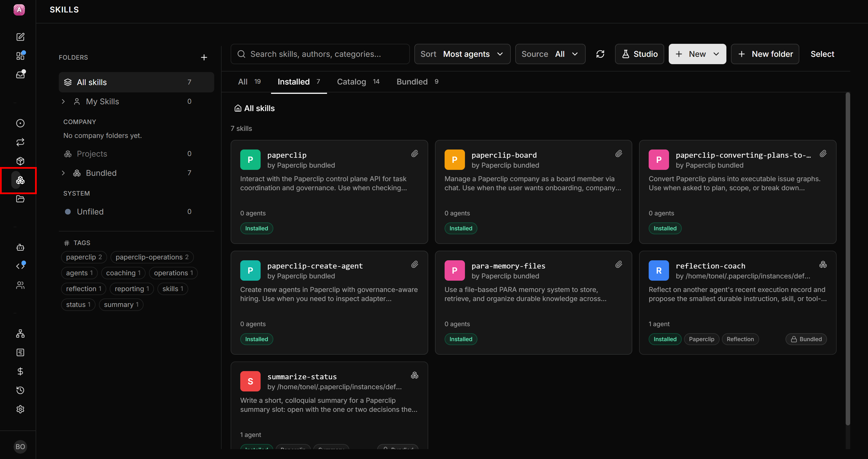
Task: Click the New folder button
Action: point(765,54)
